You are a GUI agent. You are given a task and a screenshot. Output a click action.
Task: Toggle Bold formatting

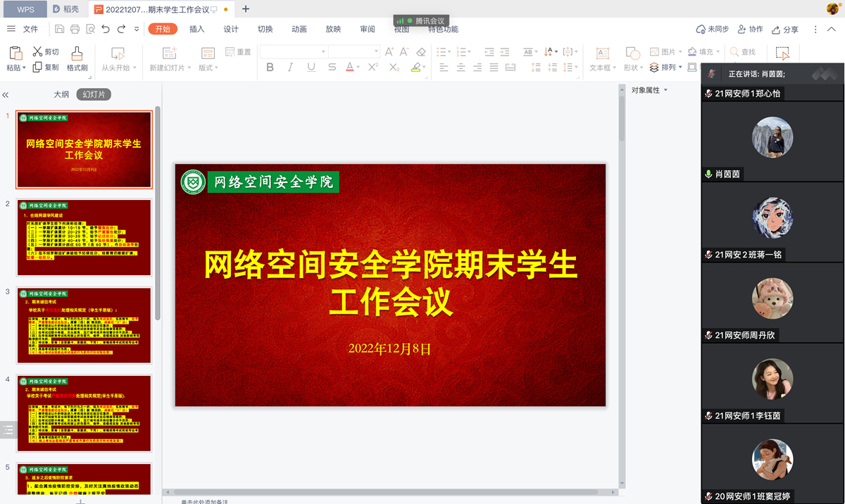270,68
